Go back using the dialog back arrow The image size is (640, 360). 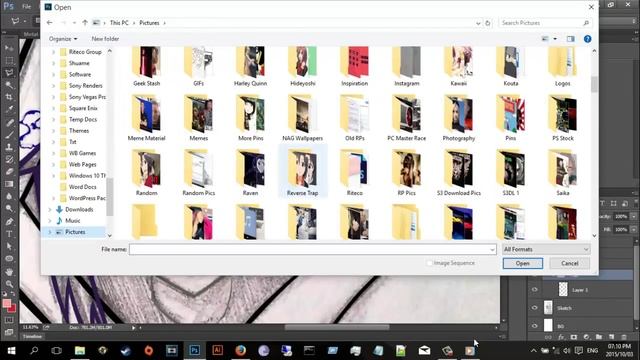point(50,23)
